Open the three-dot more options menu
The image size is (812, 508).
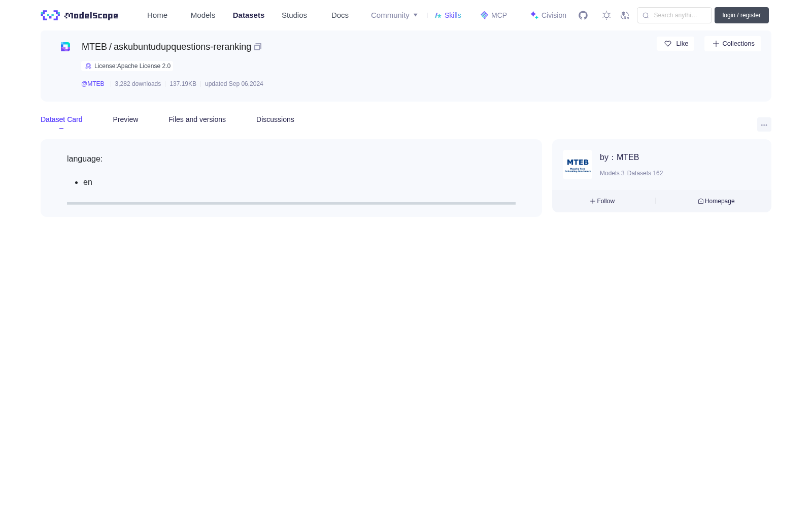pyautogui.click(x=764, y=125)
